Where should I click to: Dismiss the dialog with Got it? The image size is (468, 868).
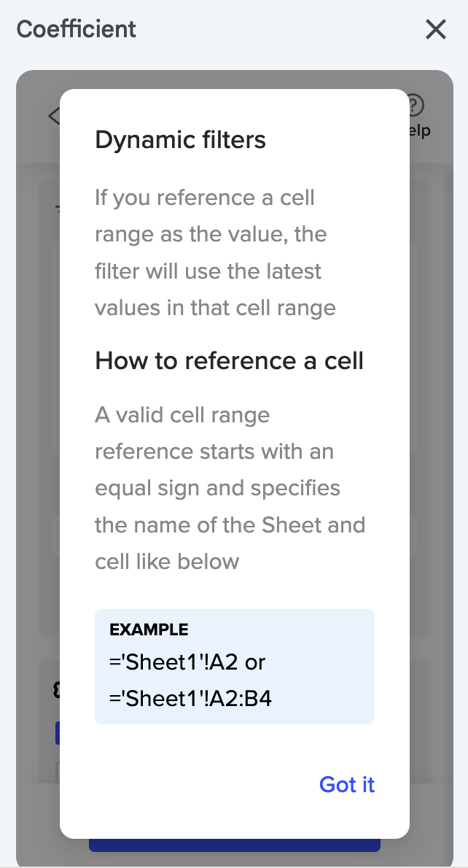pos(347,784)
